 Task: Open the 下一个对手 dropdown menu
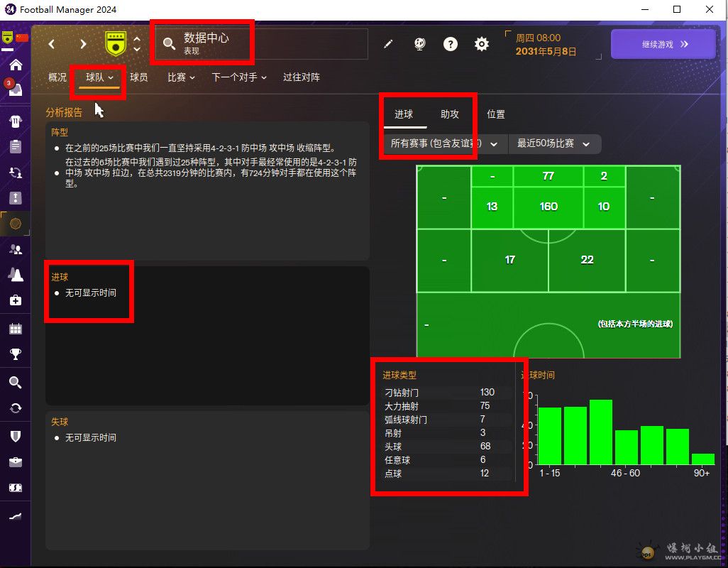tap(239, 77)
